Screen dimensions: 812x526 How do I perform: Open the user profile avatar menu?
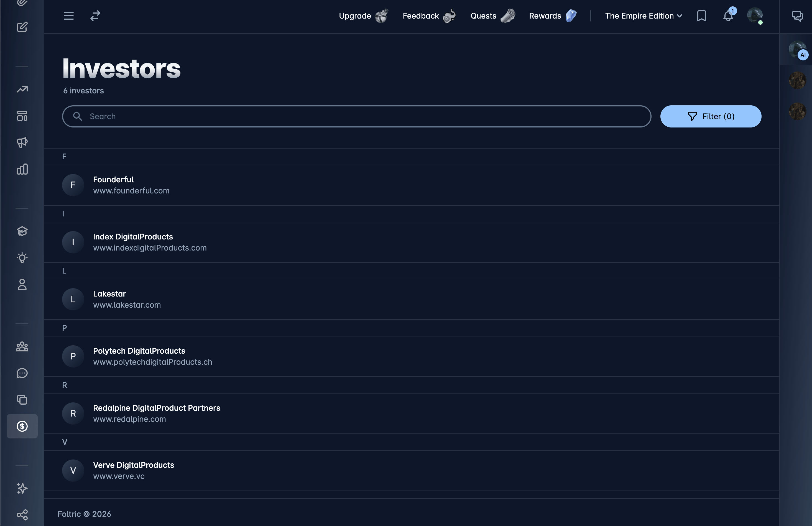(x=755, y=16)
